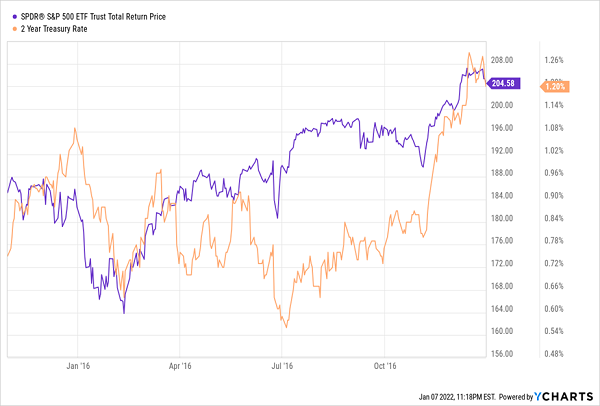The image size is (600, 406).
Task: Click the Powered by text
Action: pos(516,397)
